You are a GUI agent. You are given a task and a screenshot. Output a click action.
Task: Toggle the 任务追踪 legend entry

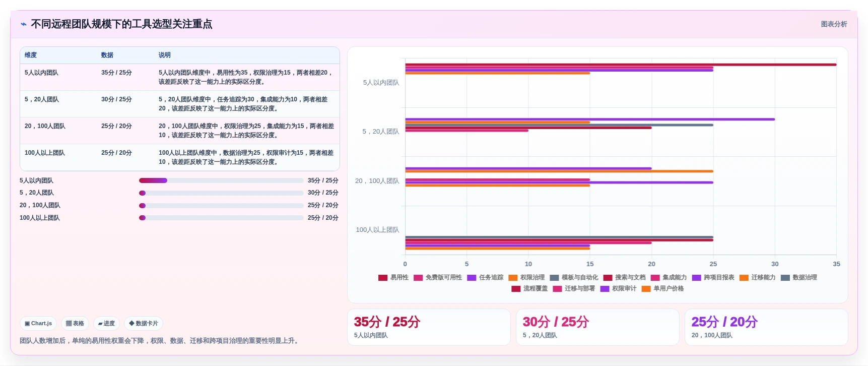pyautogui.click(x=485, y=277)
